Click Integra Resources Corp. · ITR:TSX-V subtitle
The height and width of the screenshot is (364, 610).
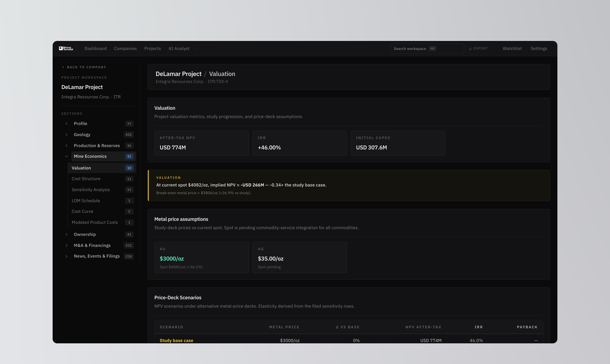coord(192,82)
